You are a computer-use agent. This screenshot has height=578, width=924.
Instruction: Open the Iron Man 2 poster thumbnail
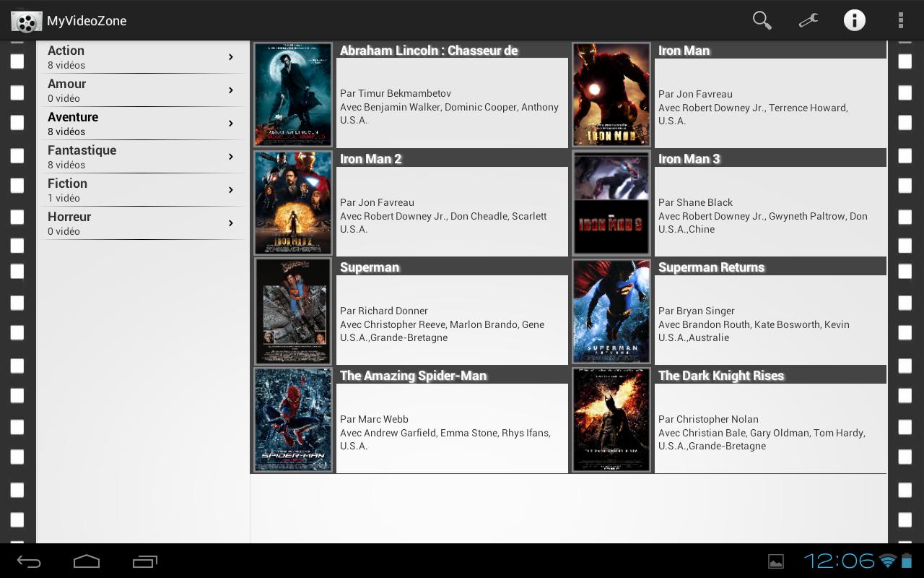point(293,202)
